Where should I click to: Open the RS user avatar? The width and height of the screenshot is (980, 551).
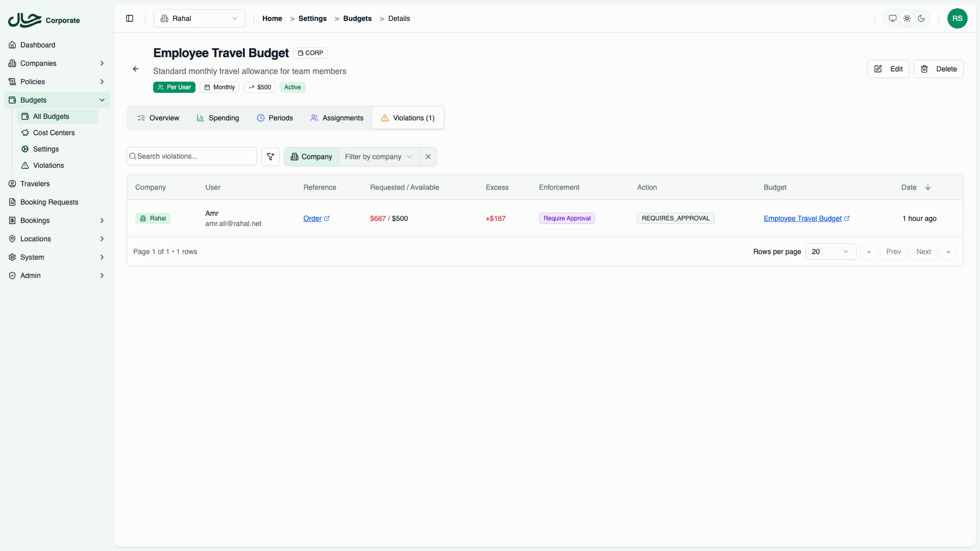957,18
